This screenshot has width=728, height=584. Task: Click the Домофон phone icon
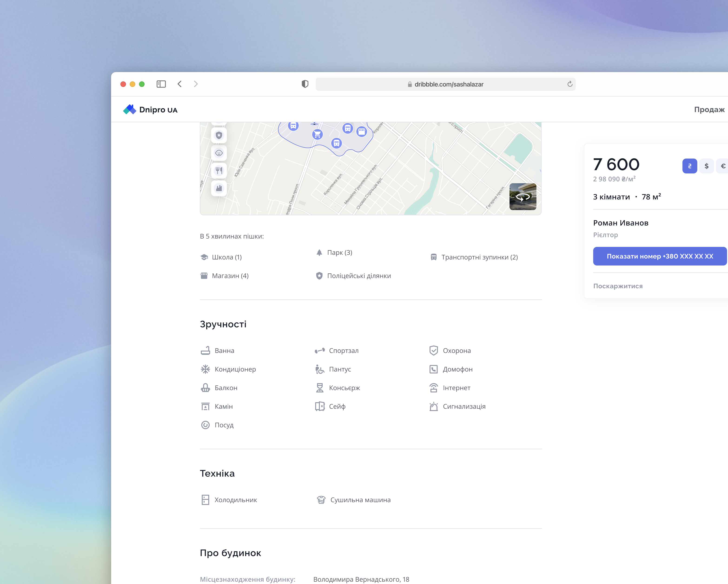tap(433, 369)
